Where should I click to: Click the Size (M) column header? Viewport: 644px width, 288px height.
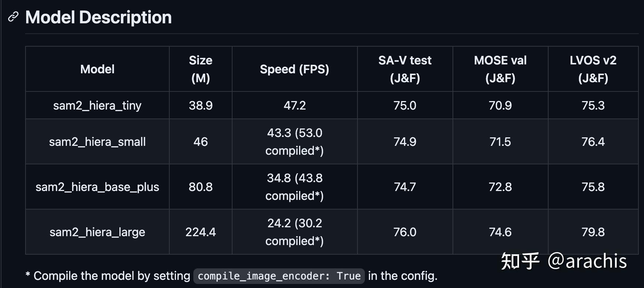(x=200, y=69)
